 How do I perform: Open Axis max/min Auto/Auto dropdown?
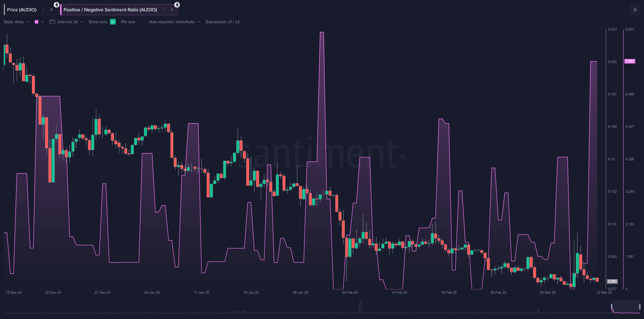(174, 22)
